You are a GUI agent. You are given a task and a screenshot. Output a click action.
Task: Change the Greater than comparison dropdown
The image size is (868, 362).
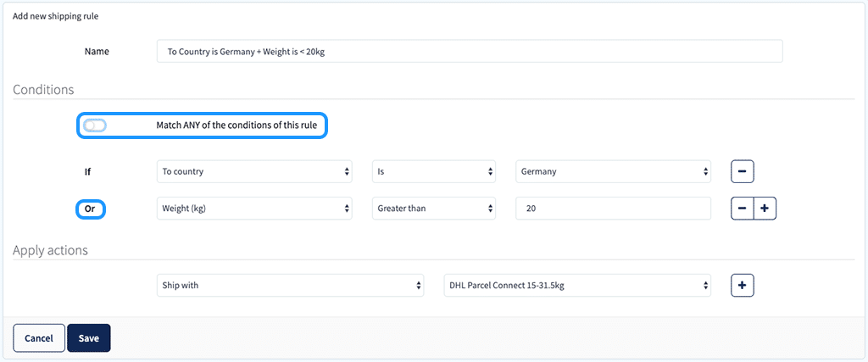click(x=433, y=209)
